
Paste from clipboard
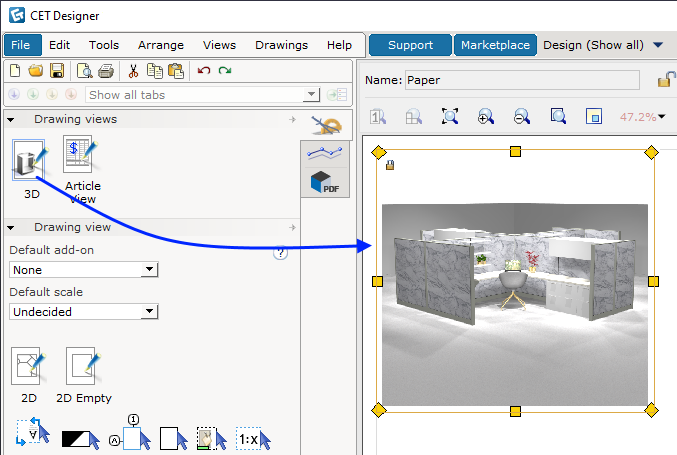tap(176, 71)
